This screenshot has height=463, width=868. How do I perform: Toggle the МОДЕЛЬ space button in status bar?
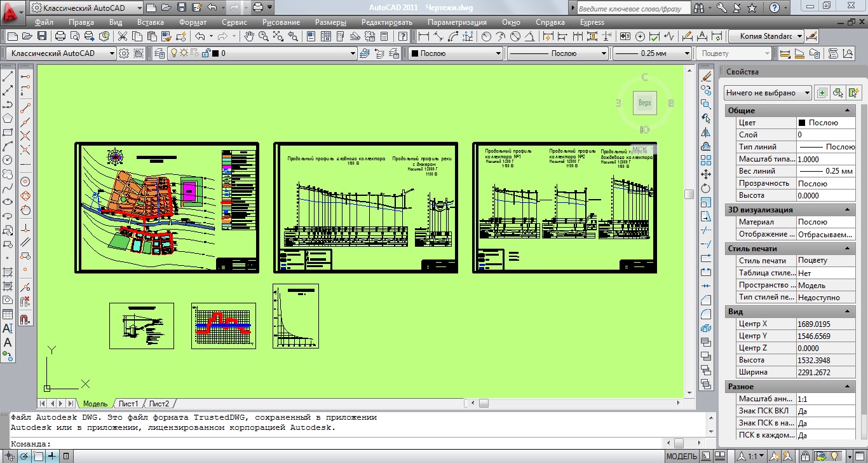pos(682,456)
